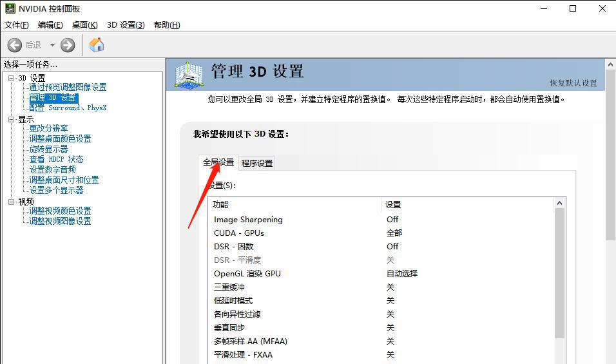Select 通过预览调整图像设置 in the task tree
616x364 pixels.
tap(68, 87)
